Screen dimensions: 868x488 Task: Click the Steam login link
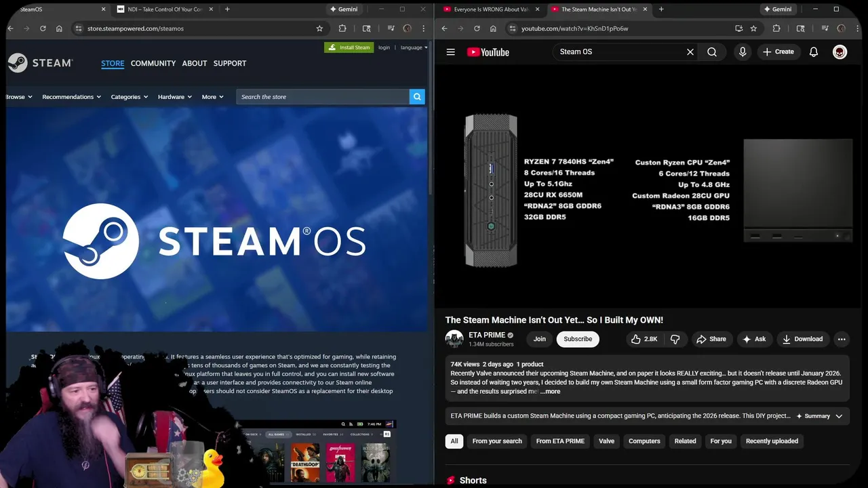pyautogui.click(x=384, y=47)
